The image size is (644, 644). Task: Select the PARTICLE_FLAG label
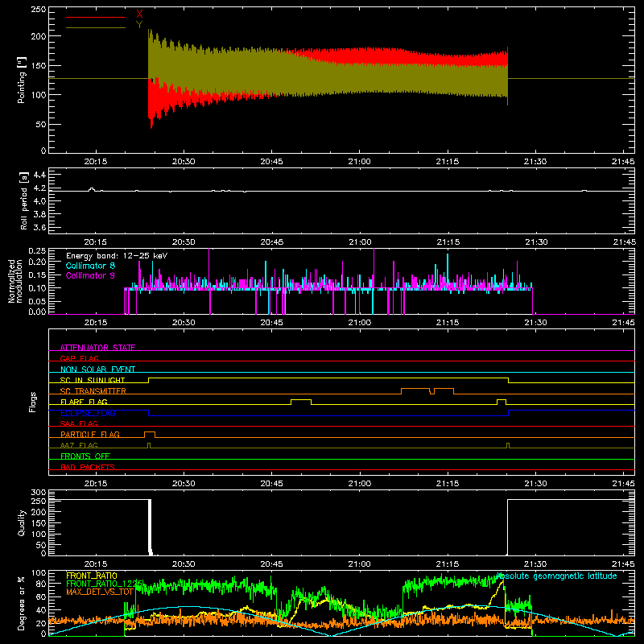click(90, 434)
